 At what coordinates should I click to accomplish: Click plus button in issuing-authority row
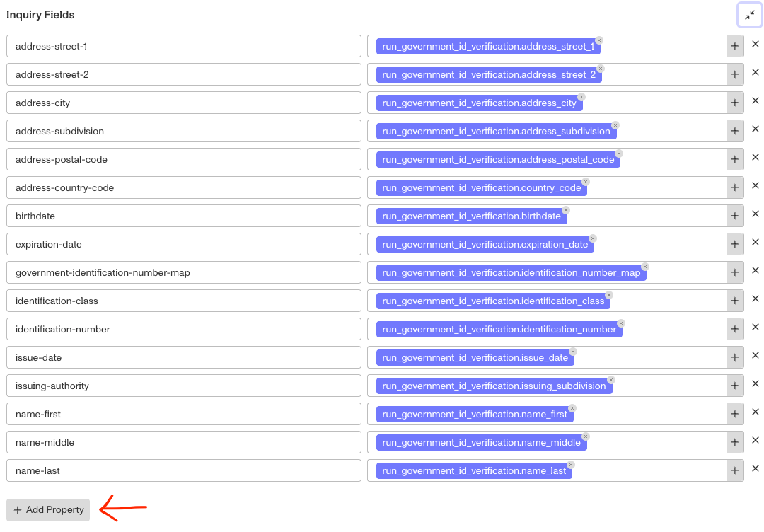pyautogui.click(x=735, y=386)
